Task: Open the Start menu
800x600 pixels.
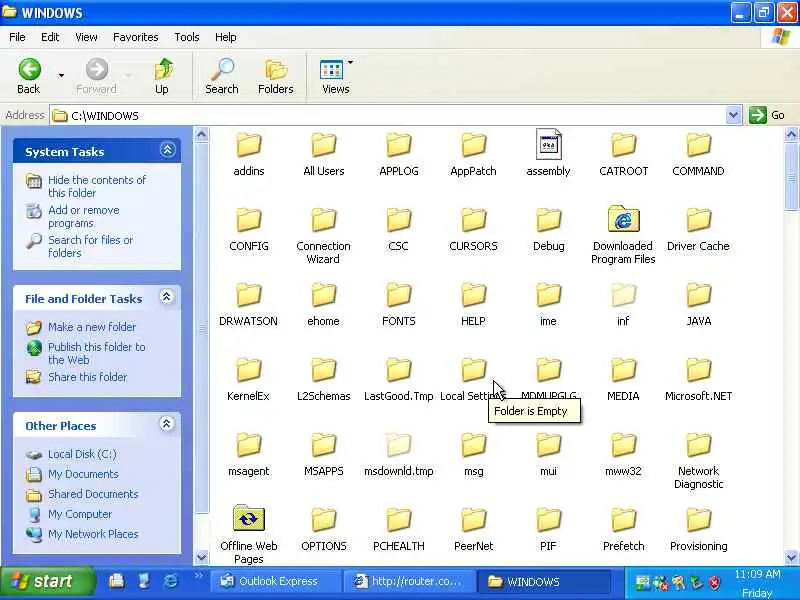Action: point(46,582)
